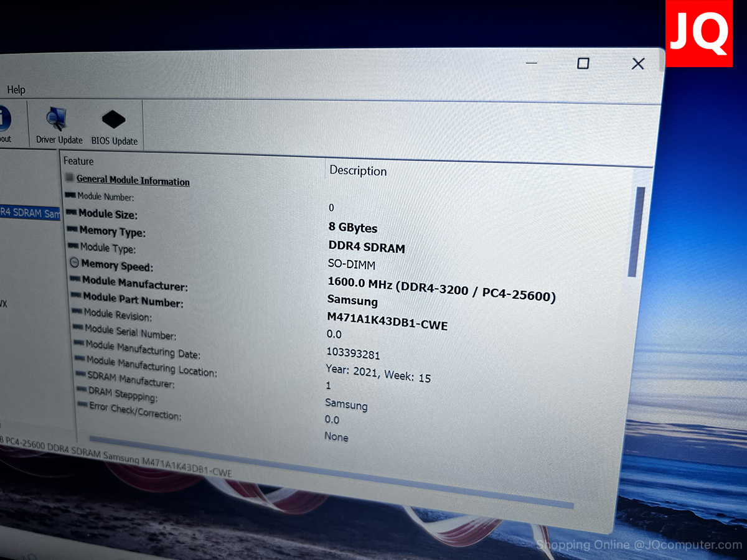Select the Memory Type row label
Viewport: 747px width, 560px height.
click(x=113, y=231)
